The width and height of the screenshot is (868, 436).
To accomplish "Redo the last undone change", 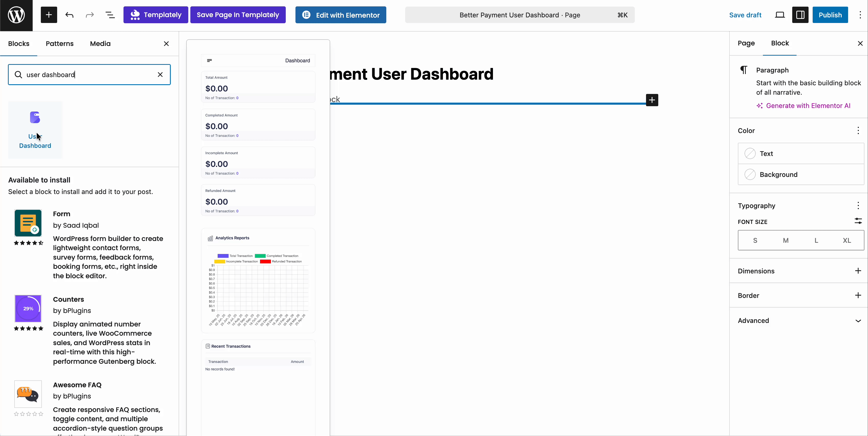I will tap(90, 15).
